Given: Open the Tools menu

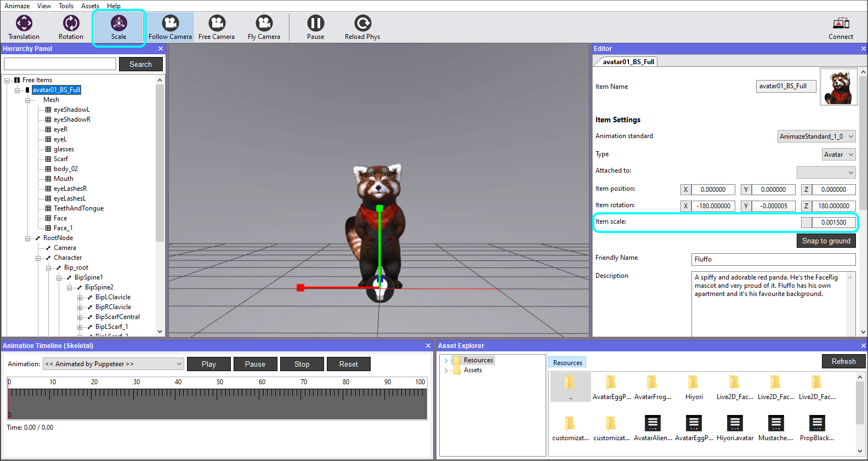Looking at the screenshot, I should [66, 6].
